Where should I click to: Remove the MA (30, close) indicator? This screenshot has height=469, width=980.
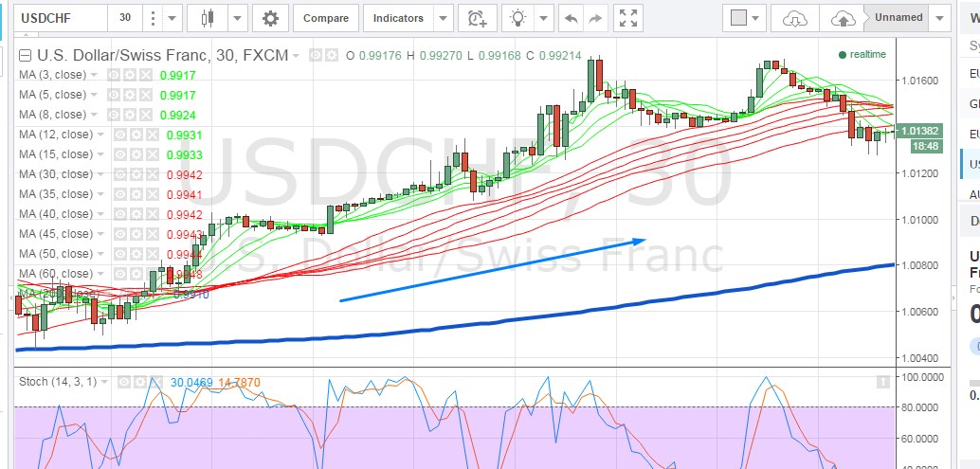pyautogui.click(x=152, y=174)
